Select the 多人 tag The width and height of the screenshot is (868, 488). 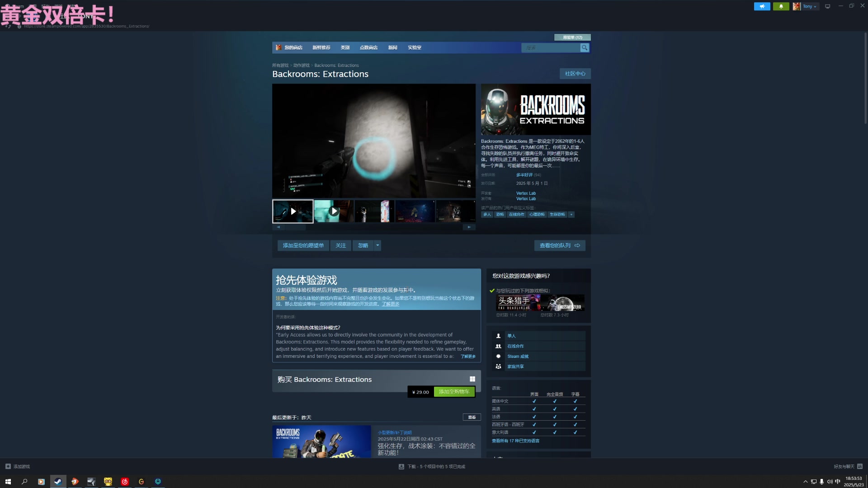pos(487,215)
